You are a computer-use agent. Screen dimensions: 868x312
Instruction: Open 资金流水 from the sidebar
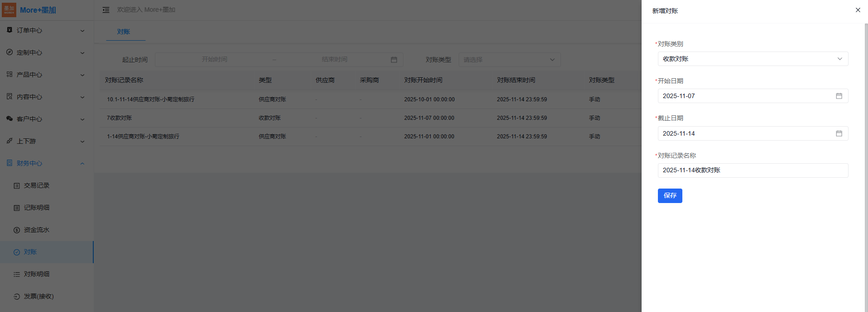pos(36,230)
